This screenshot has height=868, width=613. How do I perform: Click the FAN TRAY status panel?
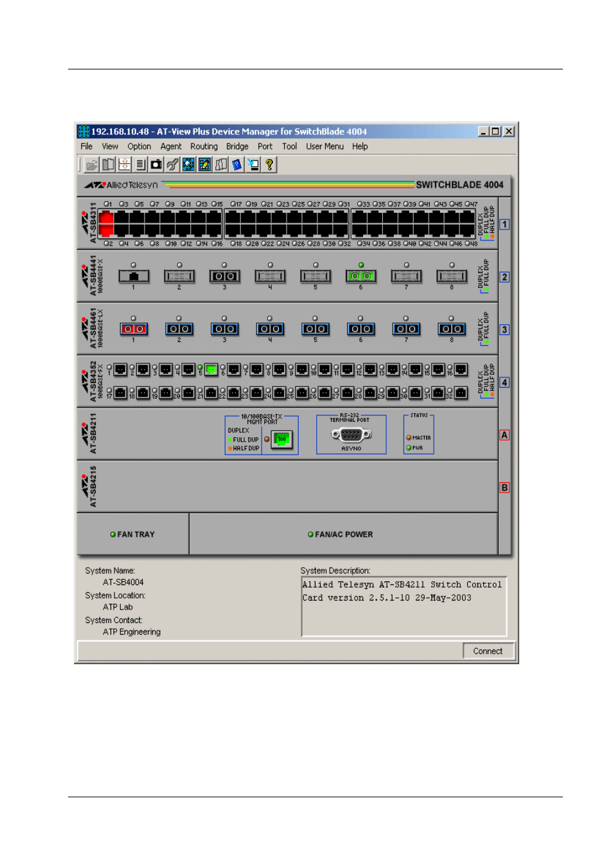[133, 534]
